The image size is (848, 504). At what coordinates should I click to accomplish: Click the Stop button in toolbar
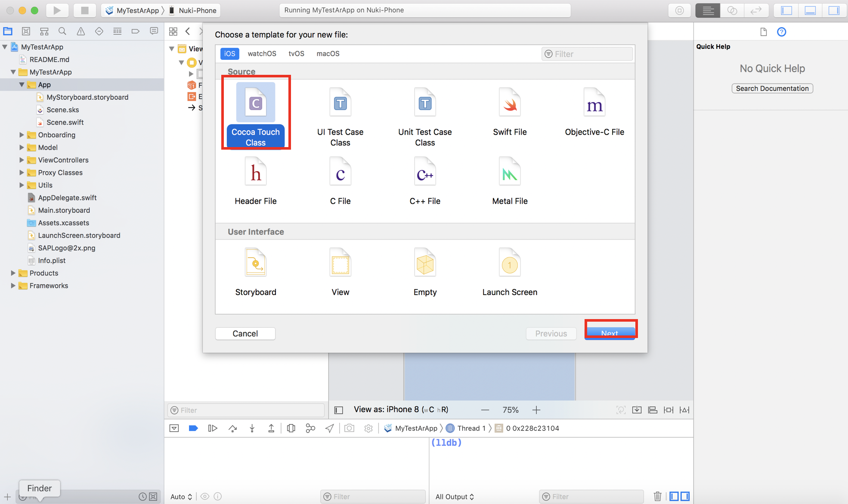pyautogui.click(x=84, y=10)
